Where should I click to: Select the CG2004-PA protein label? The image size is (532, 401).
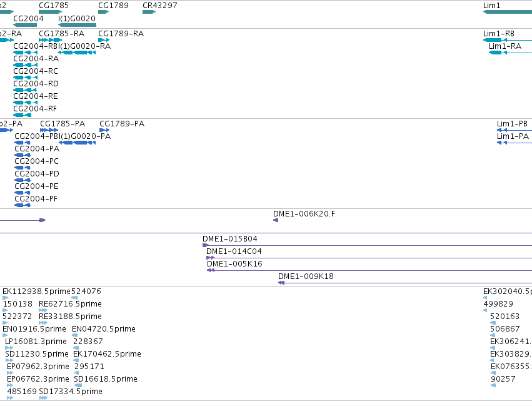click(x=37, y=149)
